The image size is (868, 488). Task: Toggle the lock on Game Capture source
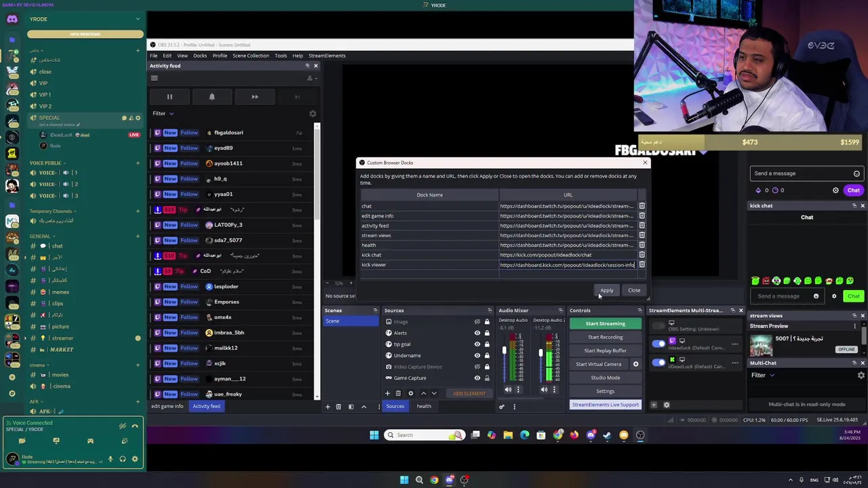(x=487, y=378)
